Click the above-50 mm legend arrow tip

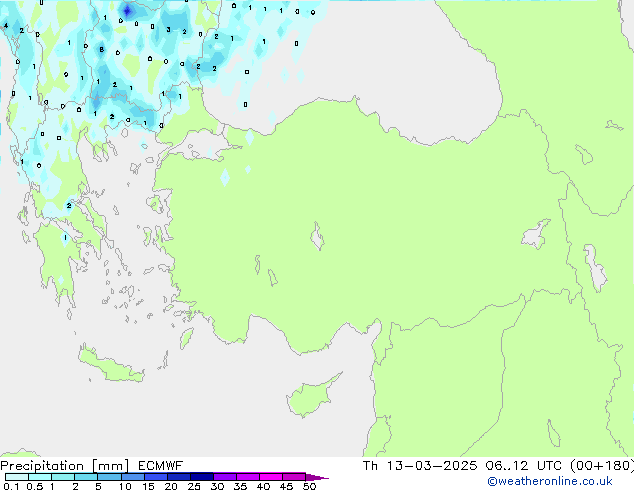click(317, 477)
